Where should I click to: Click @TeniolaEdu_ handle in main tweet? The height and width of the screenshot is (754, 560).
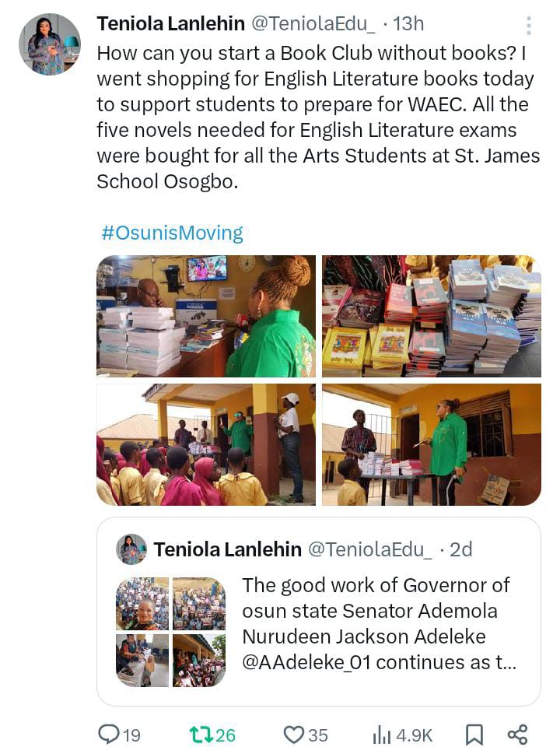click(x=313, y=23)
